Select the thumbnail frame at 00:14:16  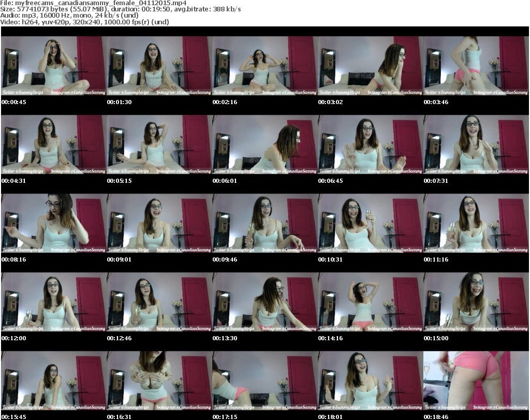[371, 302]
